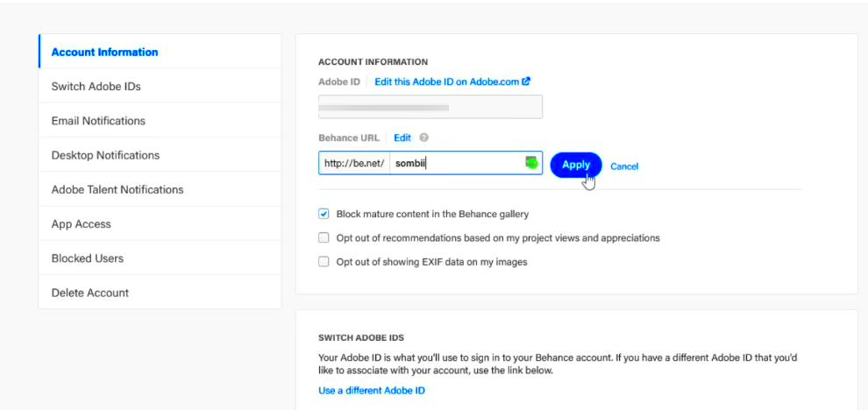868x410 pixels.
Task: Click the green extension icon inside URL field
Action: pos(531,163)
